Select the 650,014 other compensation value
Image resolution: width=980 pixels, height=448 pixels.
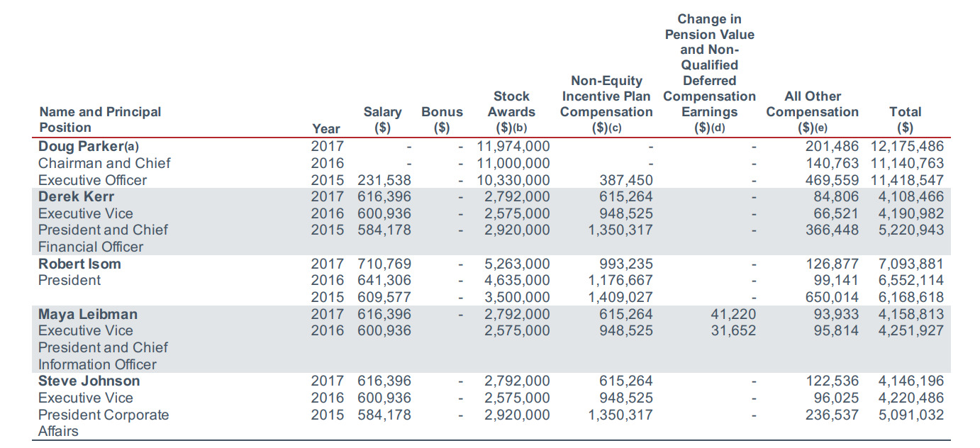pos(832,298)
